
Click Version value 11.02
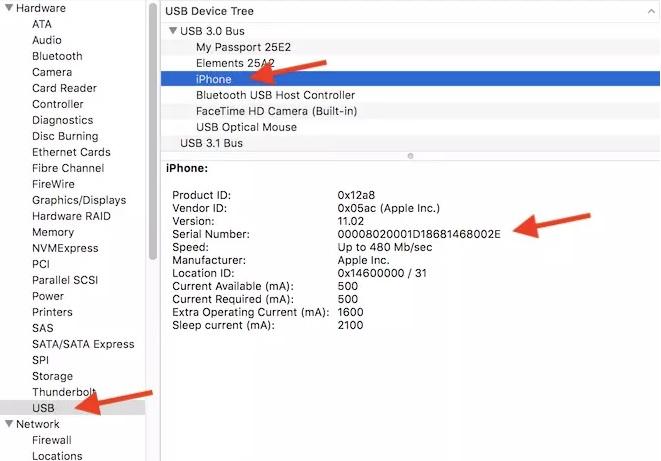350,221
